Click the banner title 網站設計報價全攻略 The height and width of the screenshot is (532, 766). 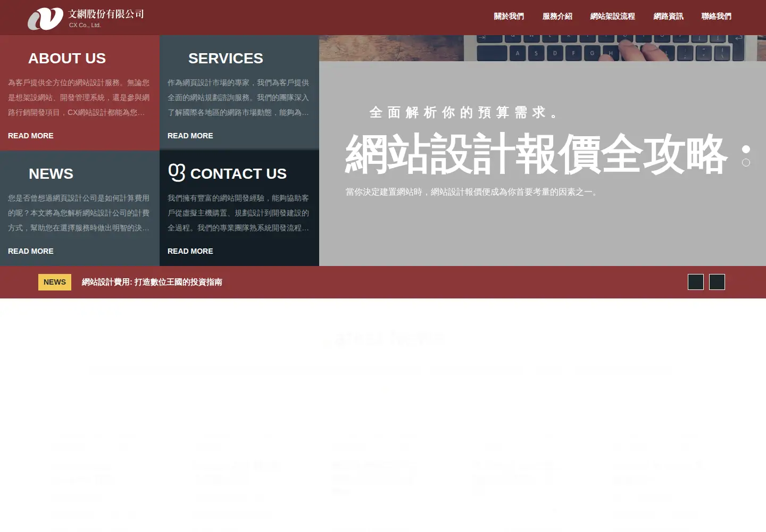coord(536,154)
